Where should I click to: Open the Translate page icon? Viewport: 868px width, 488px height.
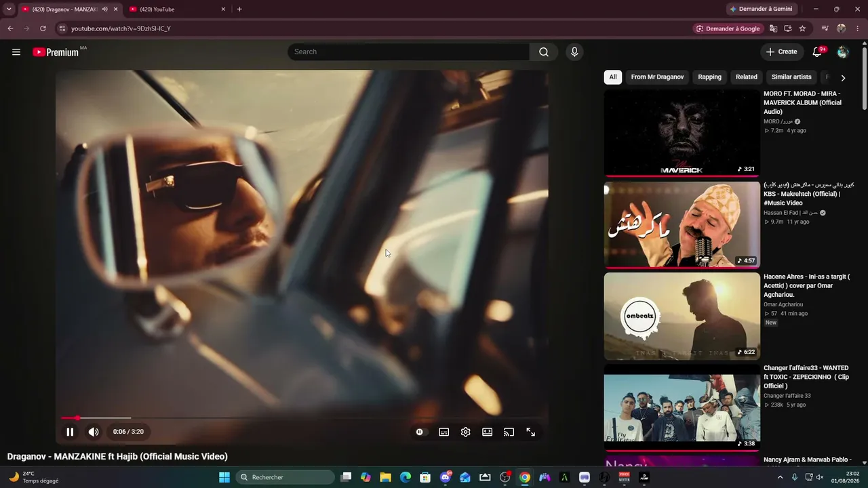(773, 28)
